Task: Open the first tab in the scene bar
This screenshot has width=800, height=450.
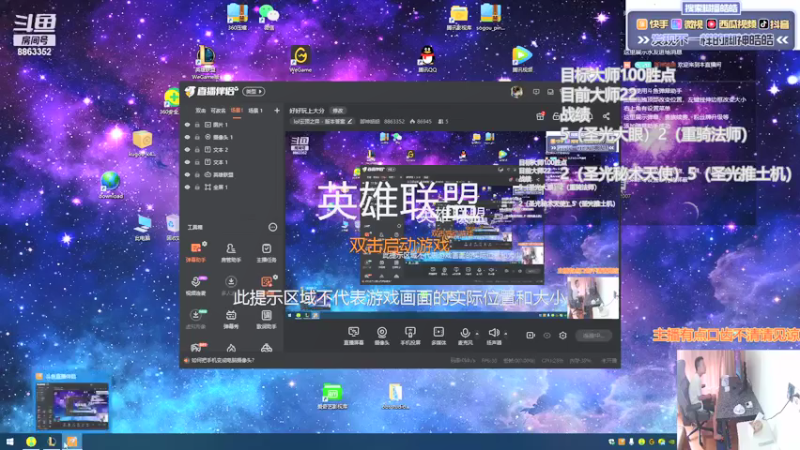Action: (x=200, y=110)
